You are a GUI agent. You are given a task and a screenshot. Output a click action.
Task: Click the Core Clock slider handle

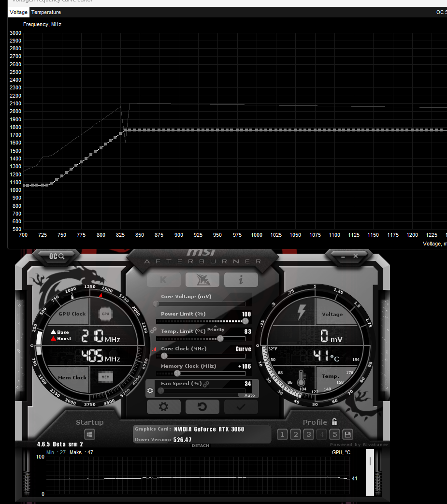tap(164, 356)
